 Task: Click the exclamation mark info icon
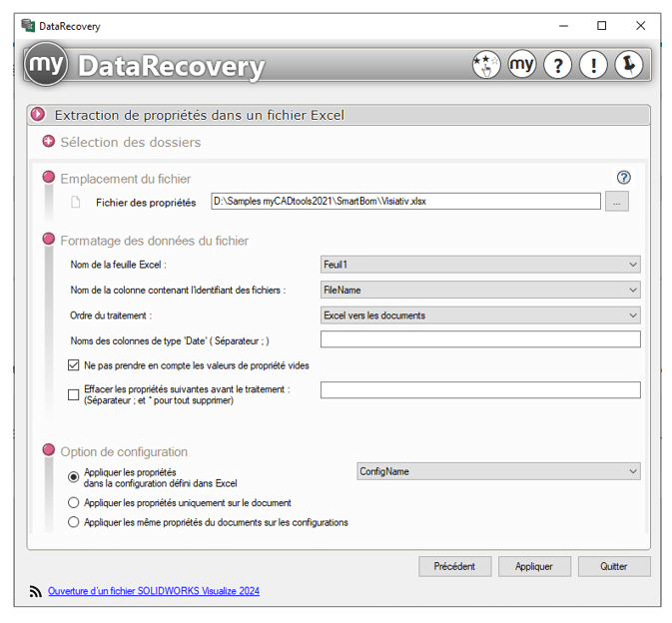(x=593, y=65)
